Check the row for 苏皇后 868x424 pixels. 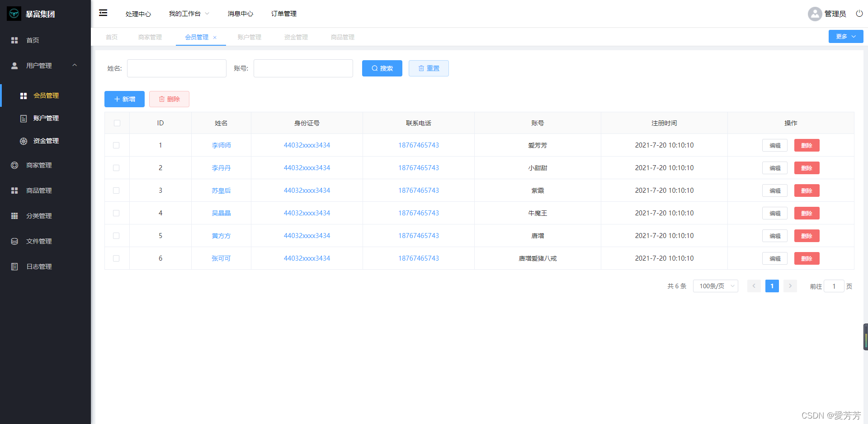click(x=116, y=191)
